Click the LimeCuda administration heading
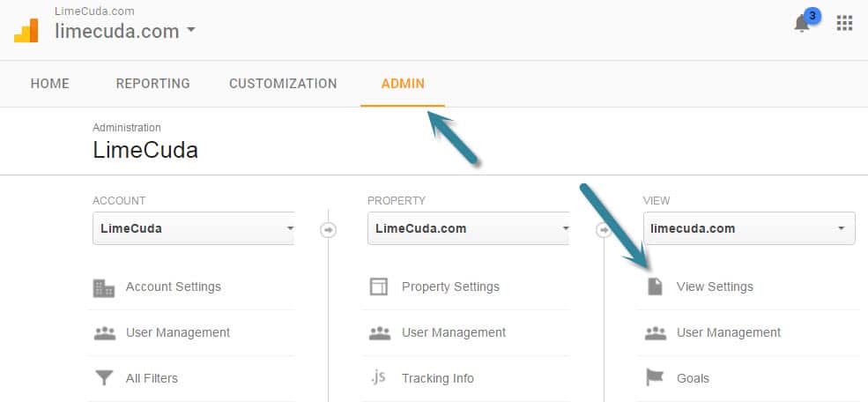The width and height of the screenshot is (868, 402). point(145,151)
